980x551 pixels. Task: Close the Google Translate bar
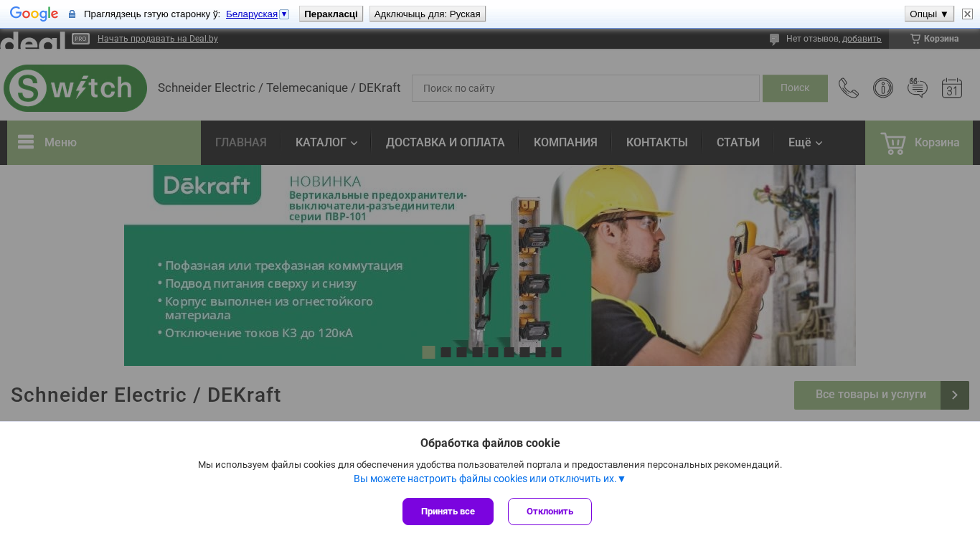pos(967,14)
